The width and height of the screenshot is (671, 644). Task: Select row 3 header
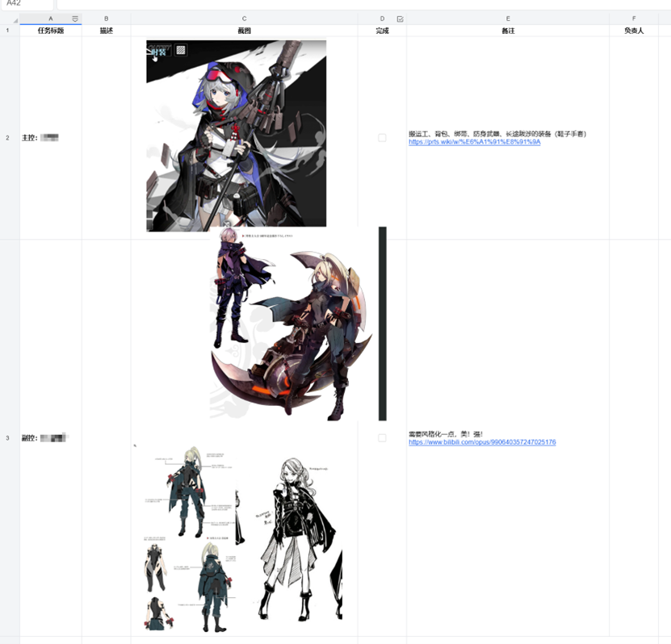pos(8,438)
